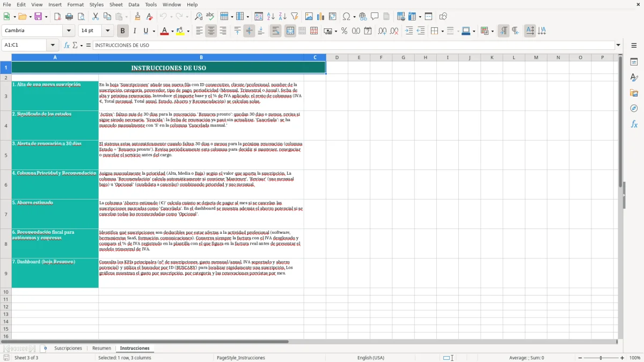Activate the Clone Formatting paintbrush

click(x=138, y=17)
